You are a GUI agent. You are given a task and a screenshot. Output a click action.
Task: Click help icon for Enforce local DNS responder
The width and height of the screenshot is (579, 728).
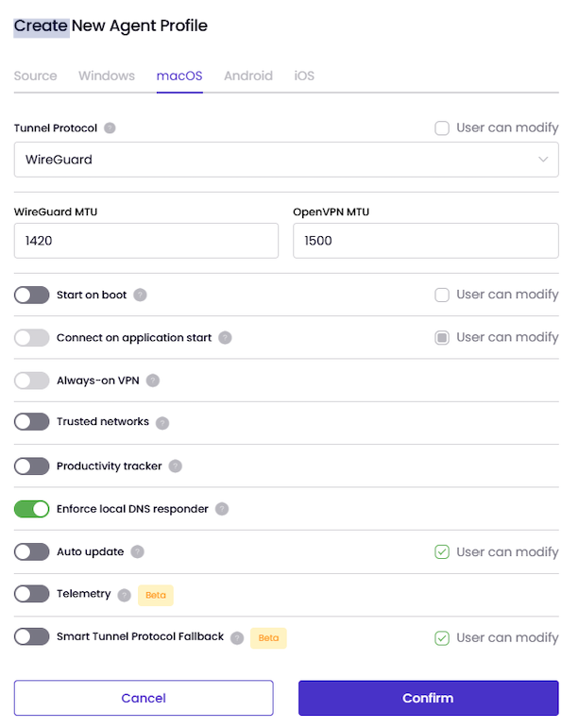point(222,509)
